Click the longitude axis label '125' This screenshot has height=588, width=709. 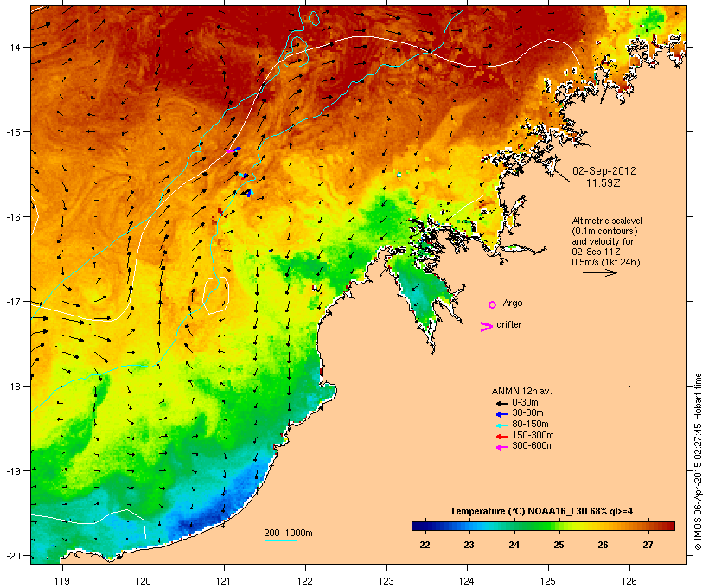548,581
